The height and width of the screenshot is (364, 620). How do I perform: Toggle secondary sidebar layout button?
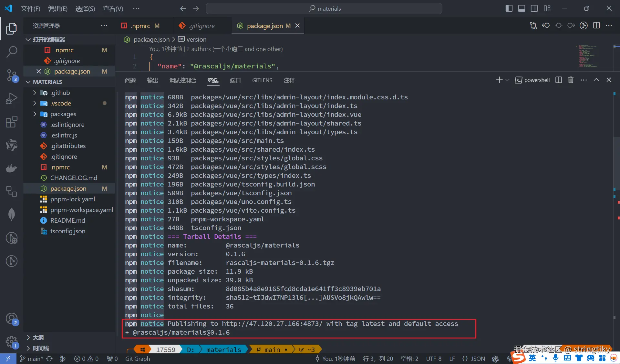coord(534,8)
